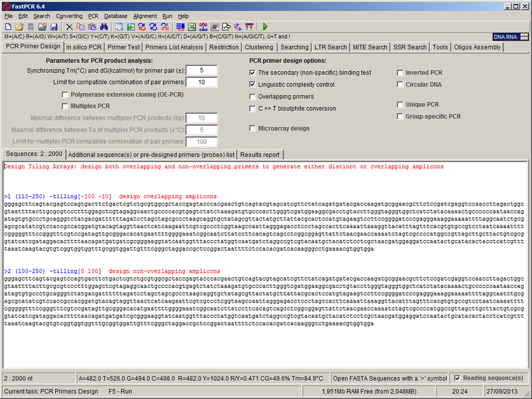
Task: Create a new file with the blank page icon
Action: [x=8, y=27]
